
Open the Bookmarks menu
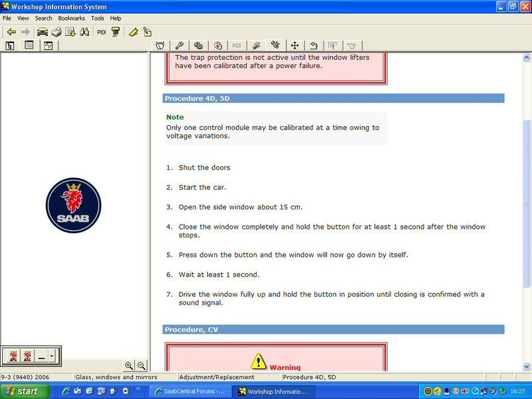(71, 18)
